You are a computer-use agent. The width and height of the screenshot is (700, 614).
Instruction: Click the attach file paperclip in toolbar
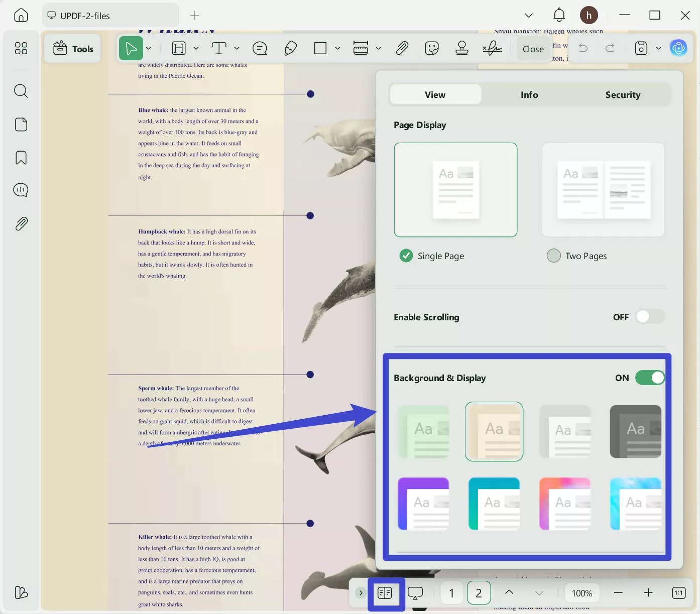pyautogui.click(x=402, y=48)
